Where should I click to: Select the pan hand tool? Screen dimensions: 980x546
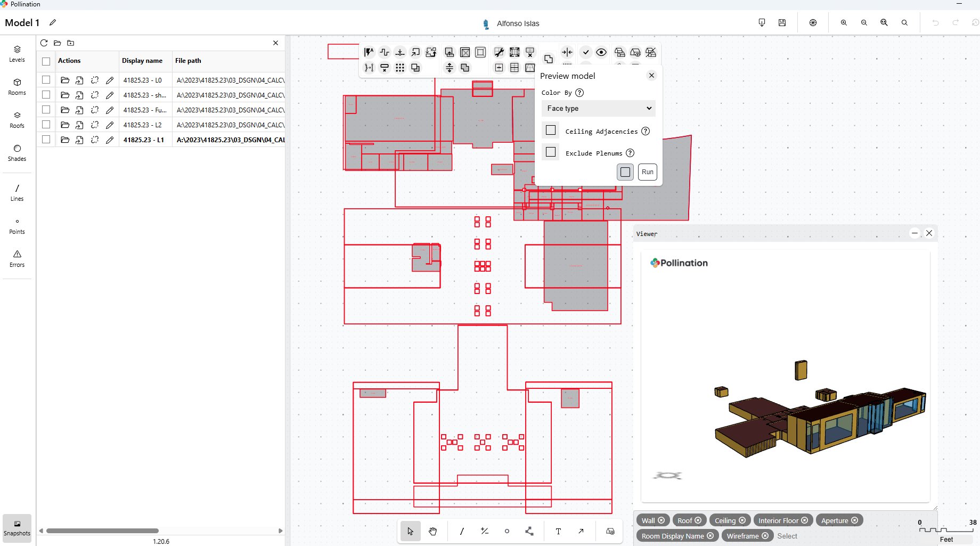tap(432, 531)
